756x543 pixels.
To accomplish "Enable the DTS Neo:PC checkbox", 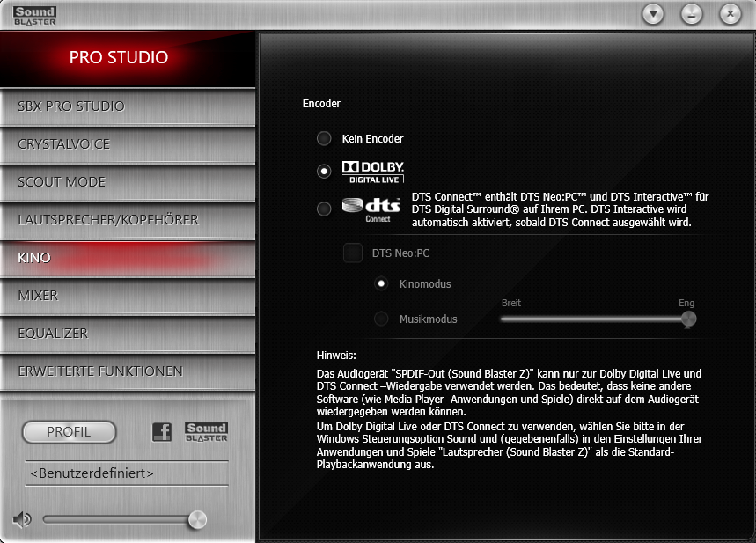I will click(x=353, y=253).
